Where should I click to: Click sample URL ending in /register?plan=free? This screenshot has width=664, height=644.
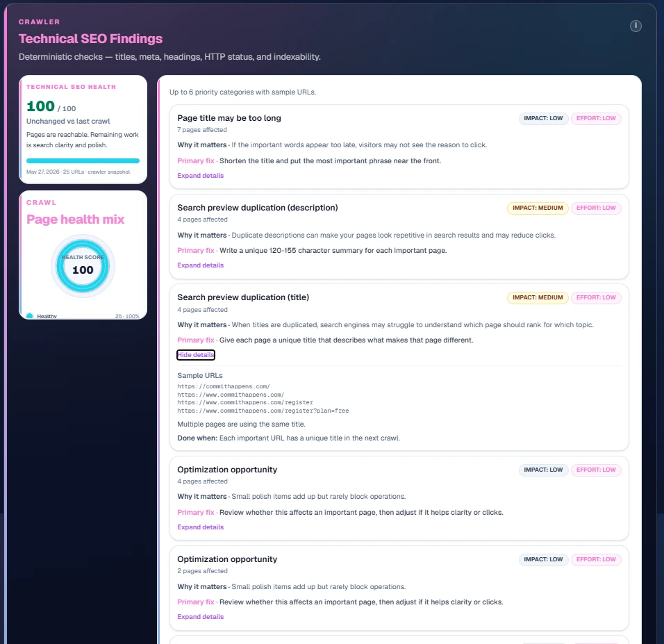coord(263,411)
